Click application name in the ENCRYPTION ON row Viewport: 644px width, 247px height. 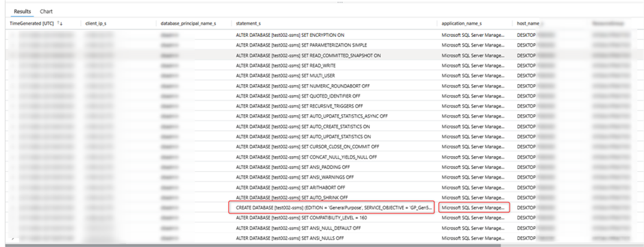[473, 36]
